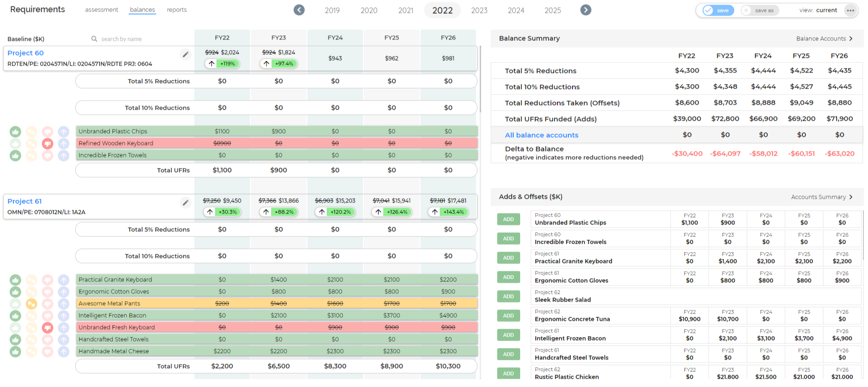
Task: Go to previous years with left arrow
Action: (x=299, y=10)
